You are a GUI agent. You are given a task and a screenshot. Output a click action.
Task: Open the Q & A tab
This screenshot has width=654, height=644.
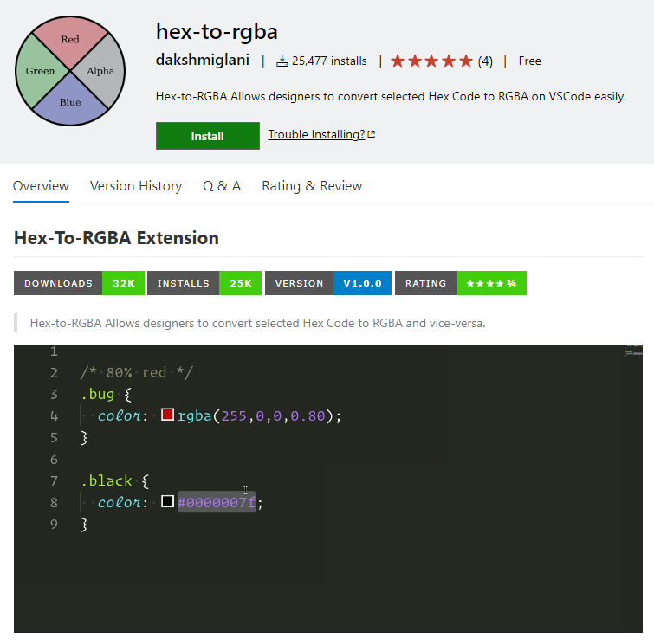(222, 186)
